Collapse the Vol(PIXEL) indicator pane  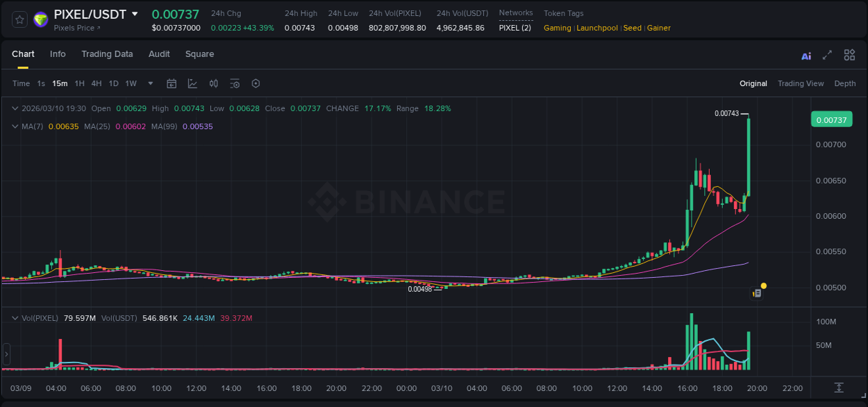[15, 318]
